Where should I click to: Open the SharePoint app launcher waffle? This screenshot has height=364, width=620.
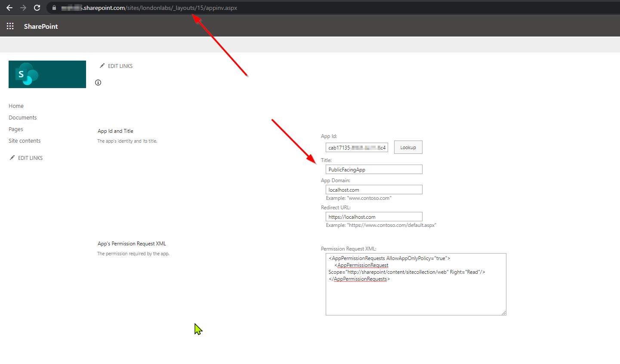coord(10,26)
